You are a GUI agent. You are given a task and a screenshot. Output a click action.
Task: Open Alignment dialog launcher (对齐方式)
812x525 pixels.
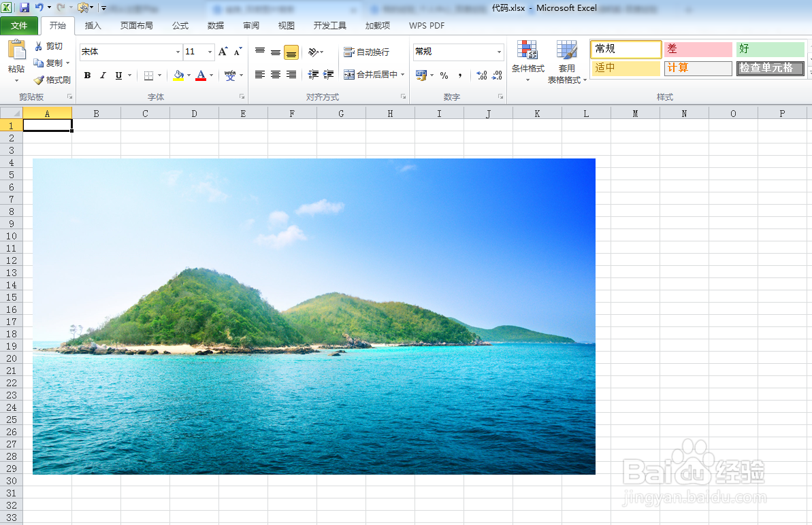click(404, 97)
